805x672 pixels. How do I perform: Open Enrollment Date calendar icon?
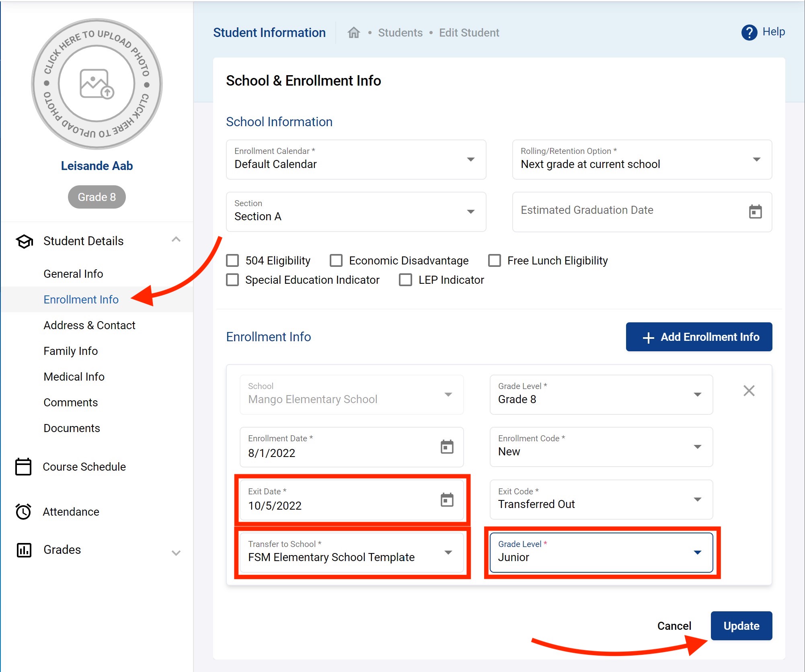447,447
